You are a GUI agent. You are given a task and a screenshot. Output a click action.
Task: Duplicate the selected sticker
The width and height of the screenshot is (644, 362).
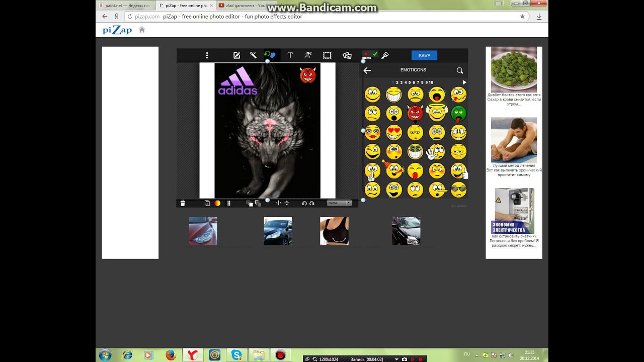(x=207, y=203)
